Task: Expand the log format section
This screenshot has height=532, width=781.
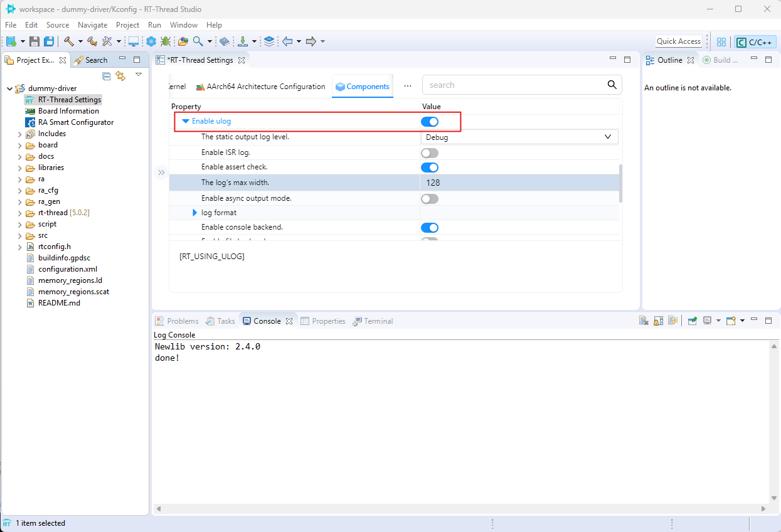Action: pyautogui.click(x=195, y=213)
